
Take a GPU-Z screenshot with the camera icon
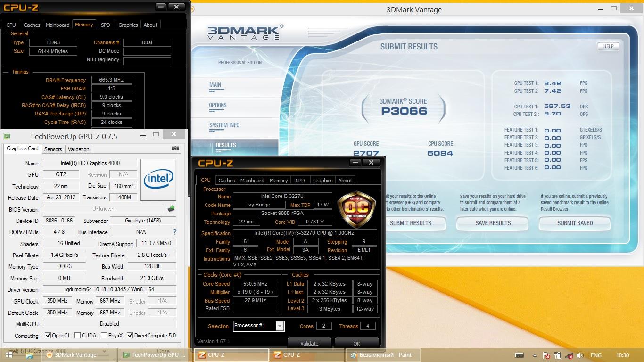click(x=175, y=148)
